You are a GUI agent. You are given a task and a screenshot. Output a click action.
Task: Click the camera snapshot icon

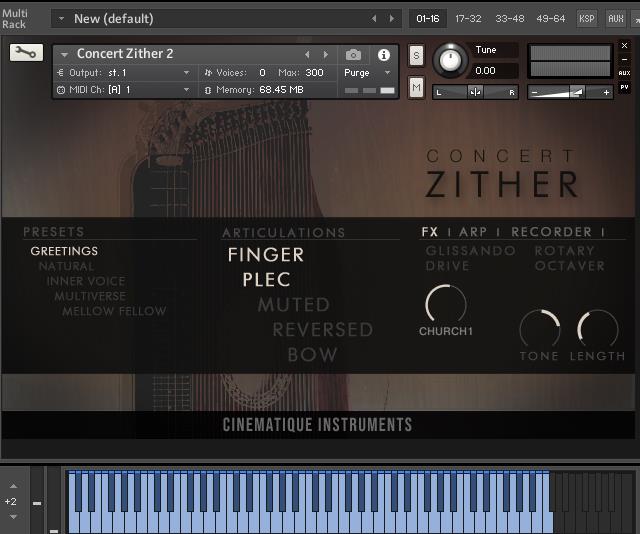[x=353, y=55]
